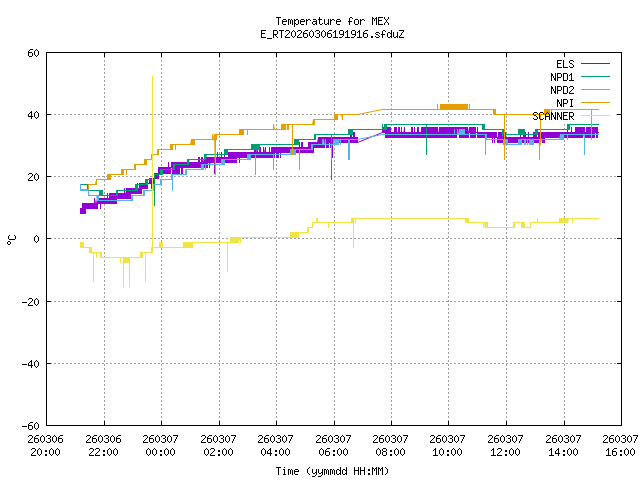Click the tall yellow spike peak near midnight
This screenshot has width=640, height=480.
pos(152,77)
